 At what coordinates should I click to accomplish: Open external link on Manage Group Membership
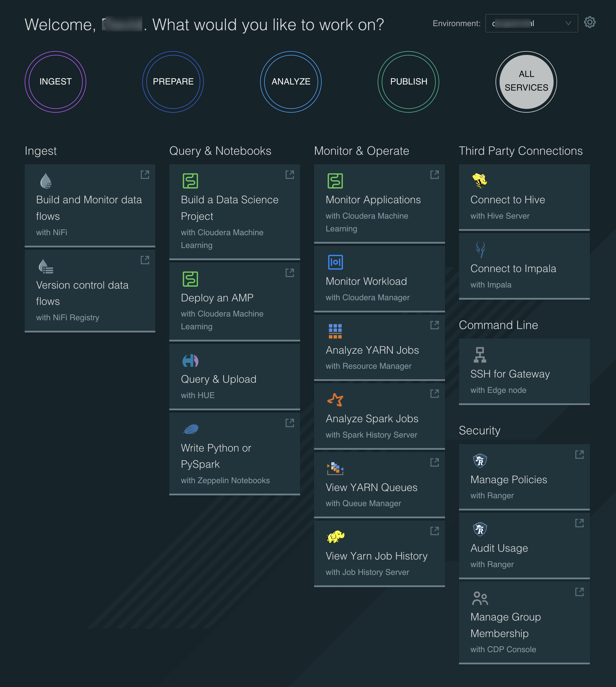click(x=579, y=592)
